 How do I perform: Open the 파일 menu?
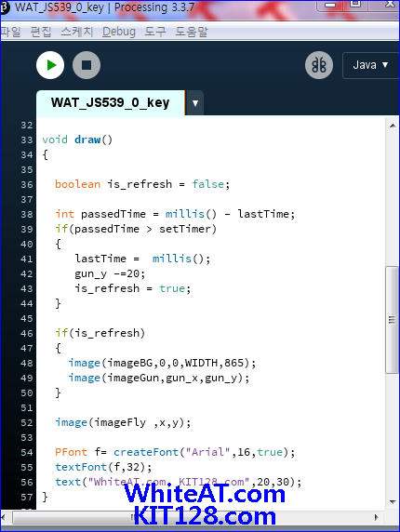tap(10, 32)
